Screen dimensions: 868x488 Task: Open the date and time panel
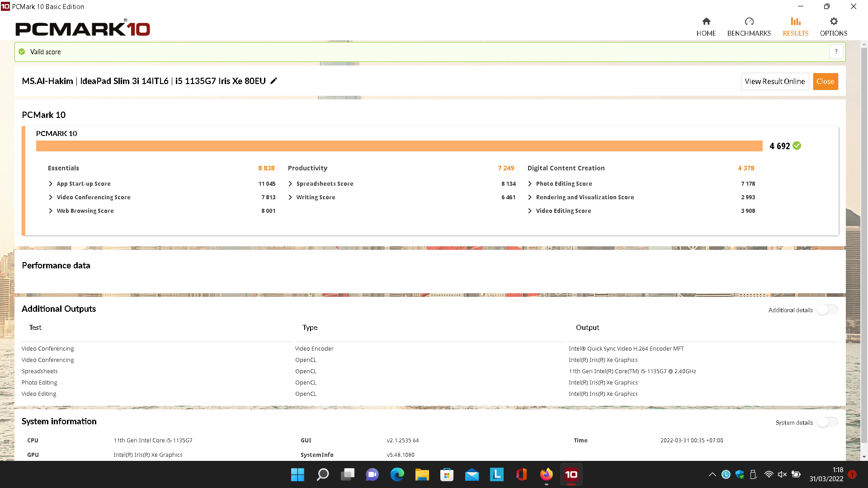[826, 474]
